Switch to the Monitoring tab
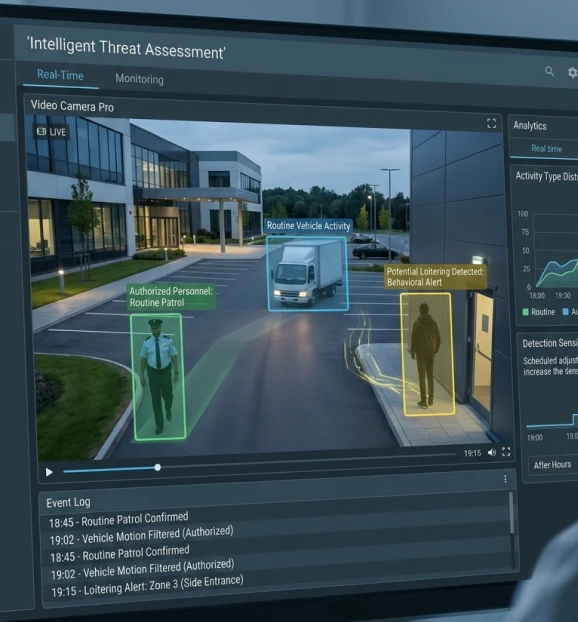 point(139,79)
